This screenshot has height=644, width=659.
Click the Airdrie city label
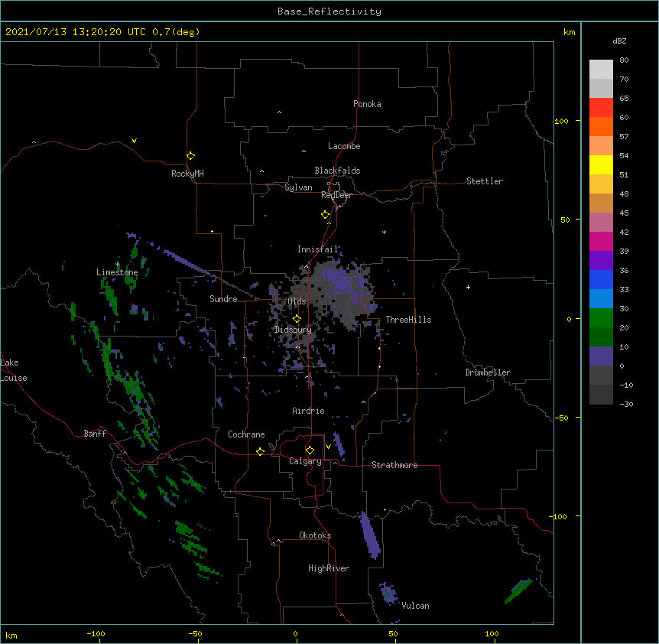point(308,411)
